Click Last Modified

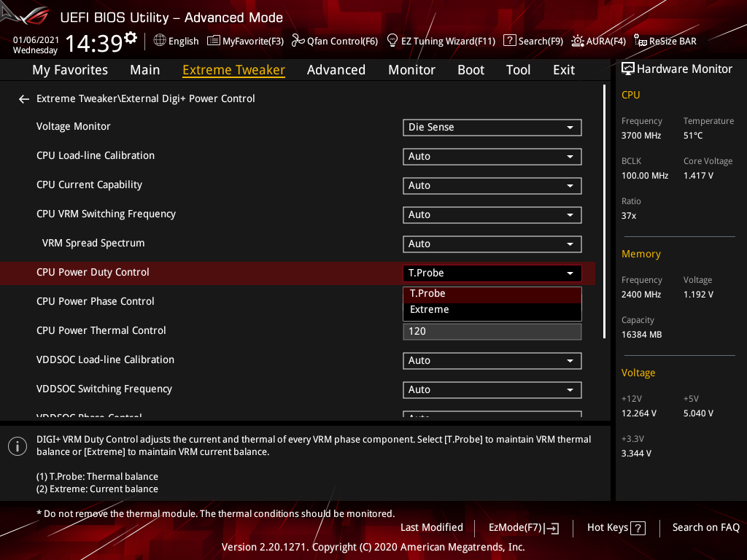pos(432,528)
